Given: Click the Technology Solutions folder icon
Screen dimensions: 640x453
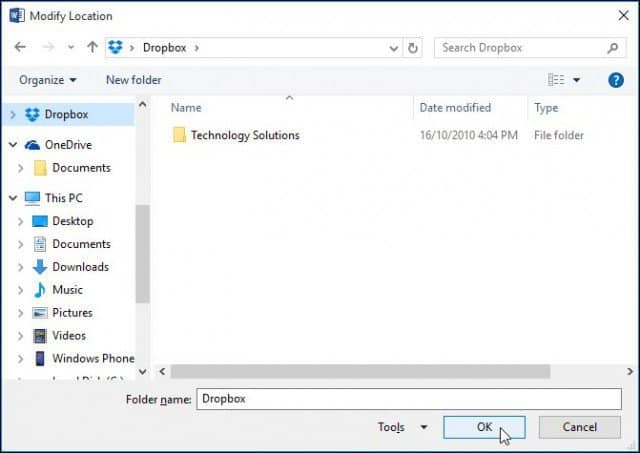Looking at the screenshot, I should click(179, 135).
